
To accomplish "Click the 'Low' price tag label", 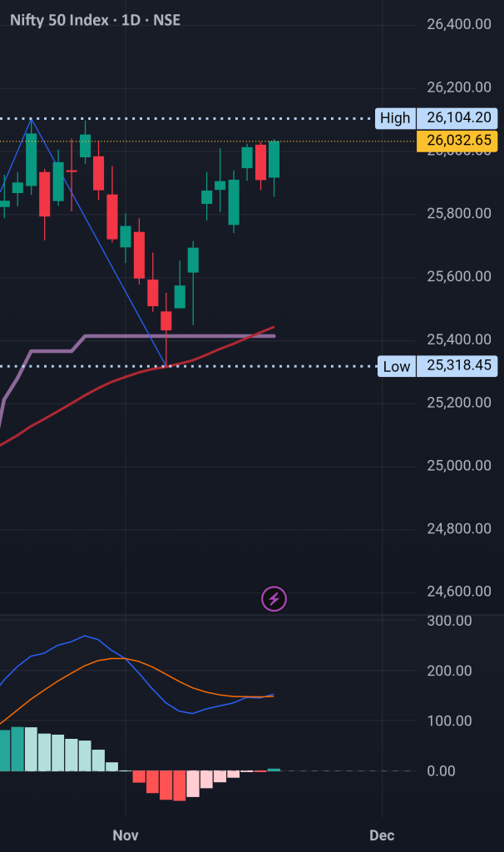I will tap(396, 366).
